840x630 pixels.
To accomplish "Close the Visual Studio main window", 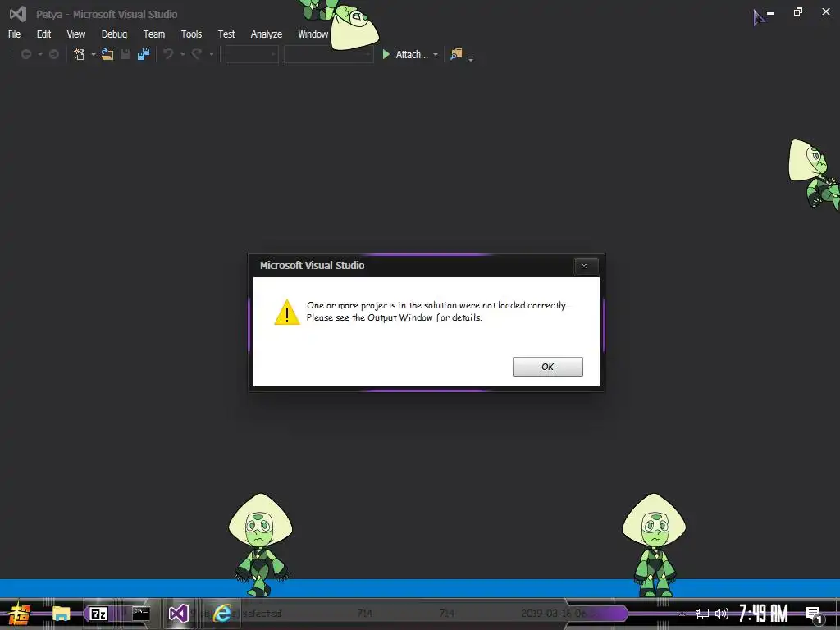I will (826, 11).
